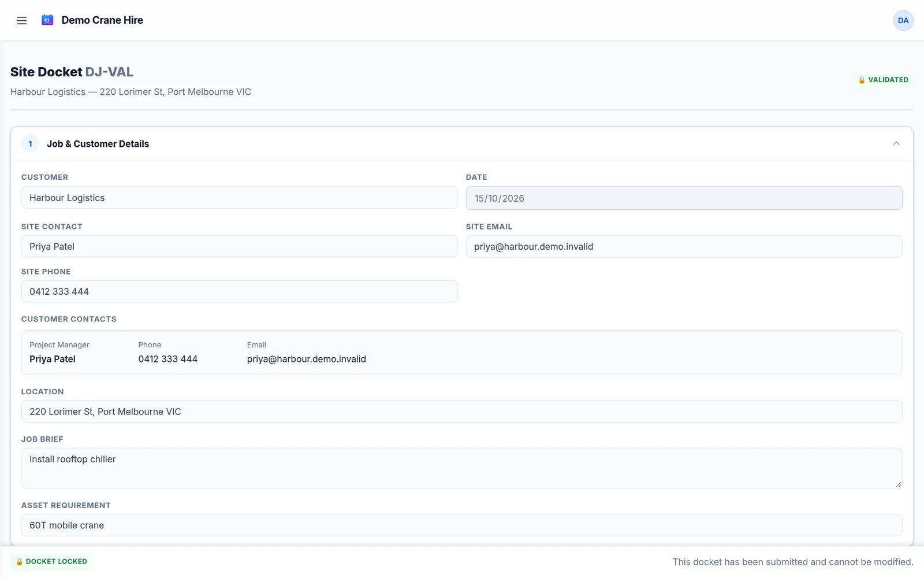Image resolution: width=924 pixels, height=578 pixels.
Task: Click the CUSTOMER field label
Action: pyautogui.click(x=44, y=177)
